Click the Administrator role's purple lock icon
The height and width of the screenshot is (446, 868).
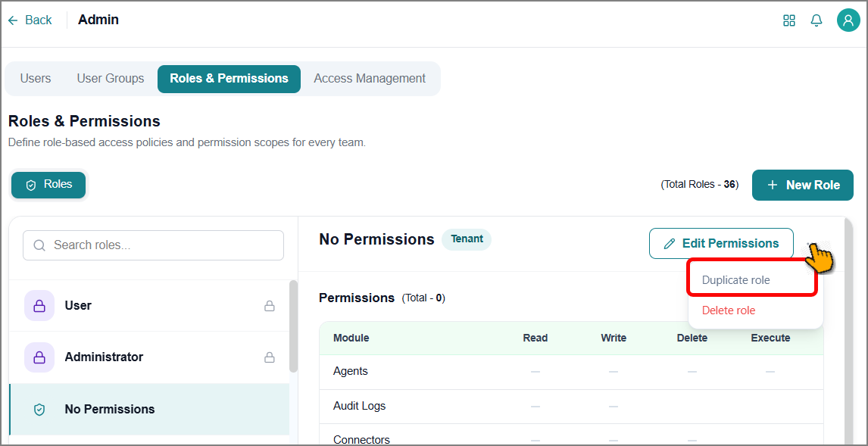point(39,357)
